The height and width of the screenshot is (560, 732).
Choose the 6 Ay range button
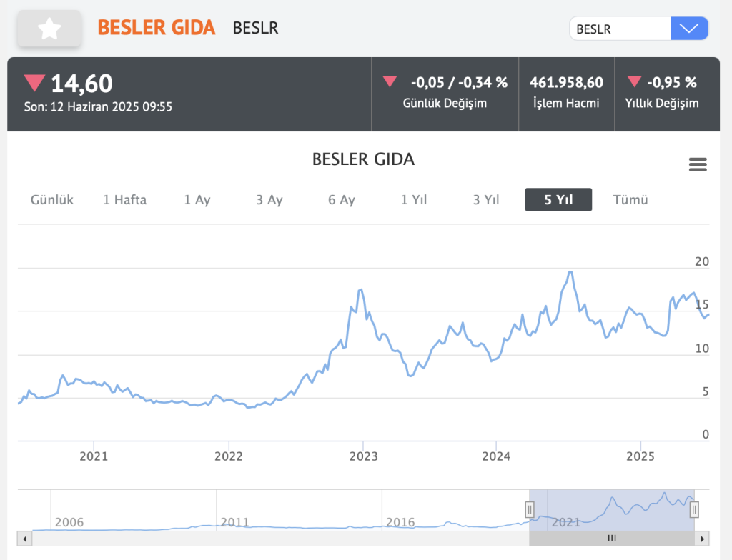[x=342, y=200]
